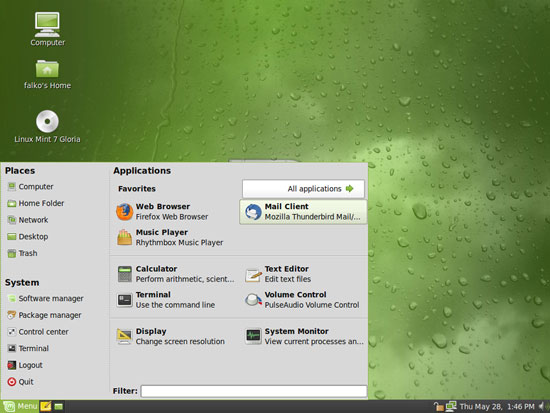Open Display screen resolution settings
This screenshot has height=413, width=550.
pyautogui.click(x=175, y=336)
